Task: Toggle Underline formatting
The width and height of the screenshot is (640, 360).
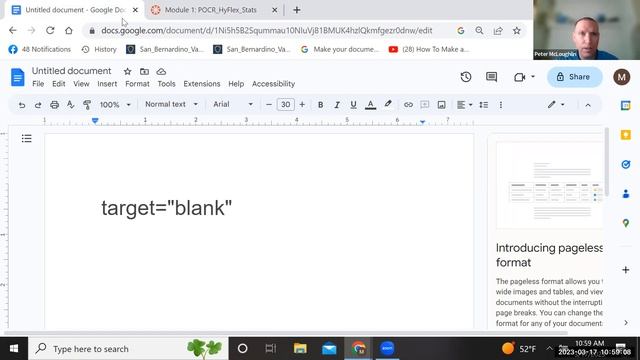Action: click(353, 105)
